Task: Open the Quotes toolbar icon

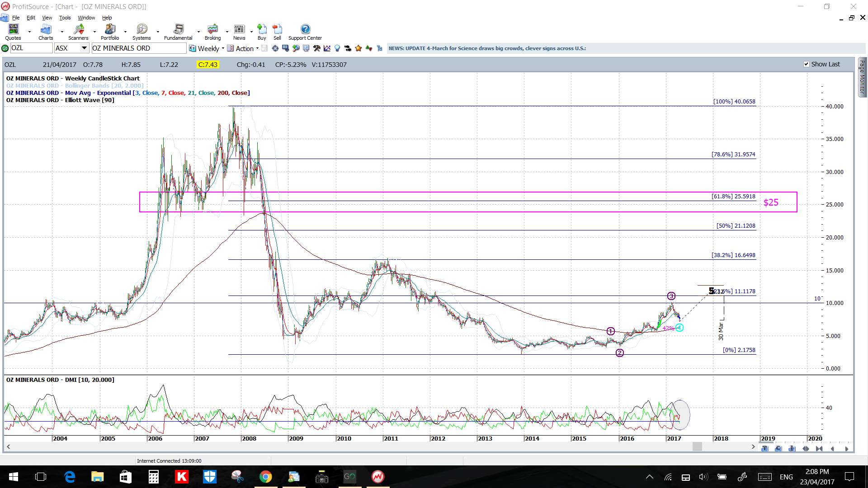Action: pyautogui.click(x=13, y=32)
